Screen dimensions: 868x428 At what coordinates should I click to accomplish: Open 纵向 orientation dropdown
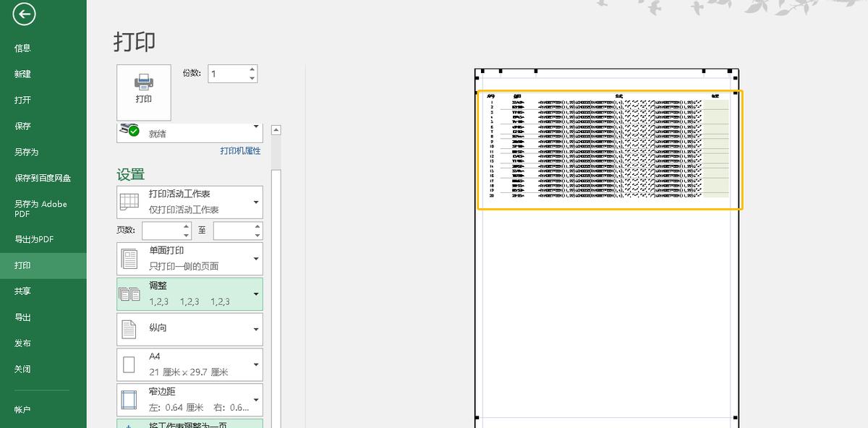(190, 329)
